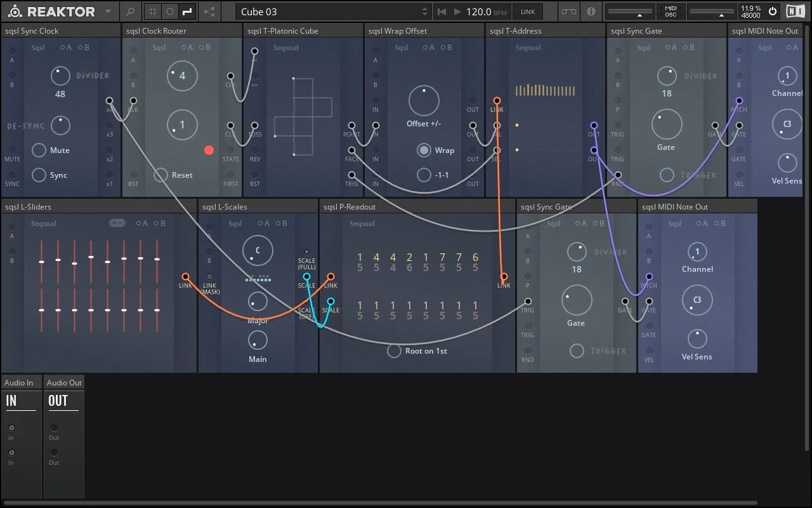
Task: Click the 120.0 BPM tempo field
Action: point(487,11)
